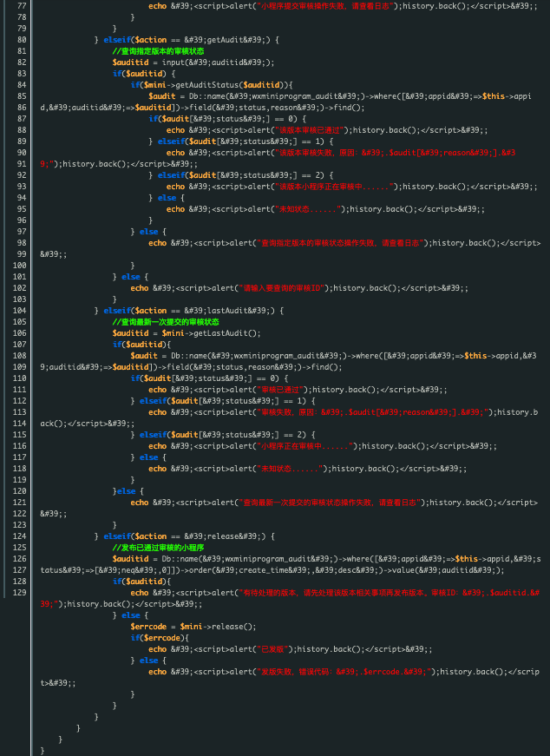550x756 pixels.
Task: Click the $errcode variable being assigned
Action: 148,627
